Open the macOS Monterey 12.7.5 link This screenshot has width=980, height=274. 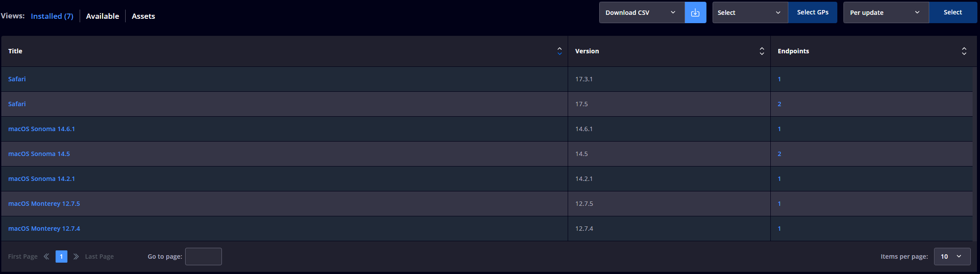tap(44, 204)
